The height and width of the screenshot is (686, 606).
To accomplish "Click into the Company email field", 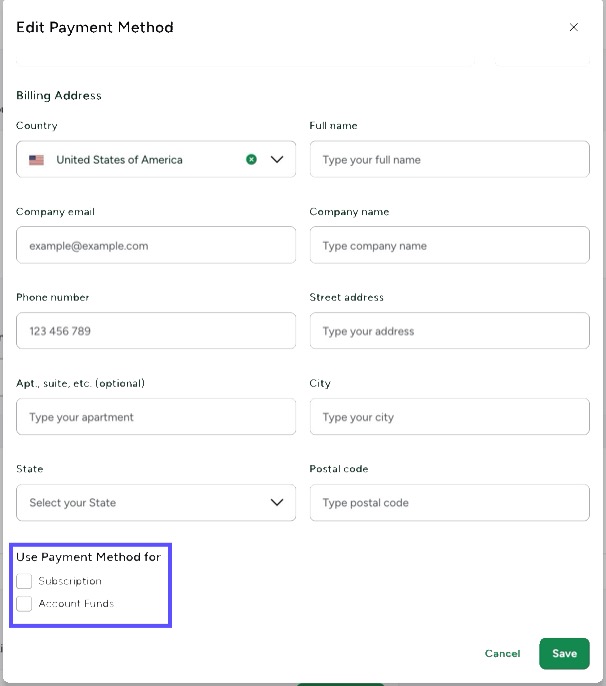I will 156,246.
